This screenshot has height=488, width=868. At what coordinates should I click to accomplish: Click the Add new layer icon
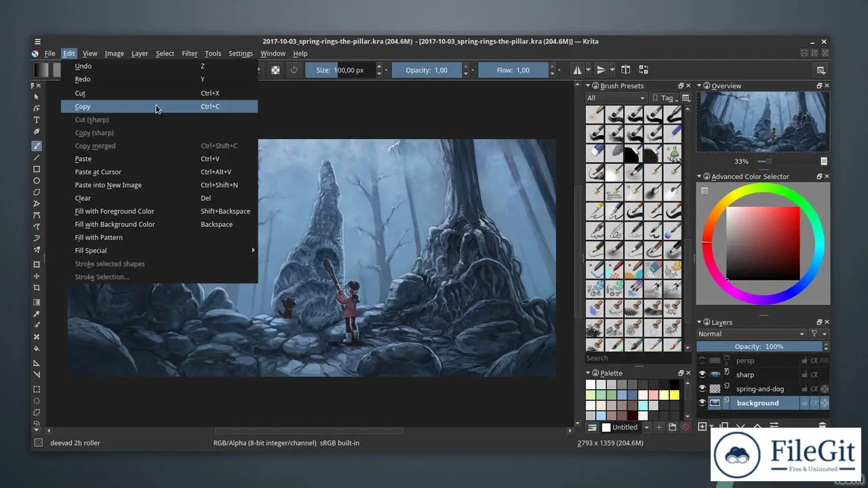(x=703, y=426)
